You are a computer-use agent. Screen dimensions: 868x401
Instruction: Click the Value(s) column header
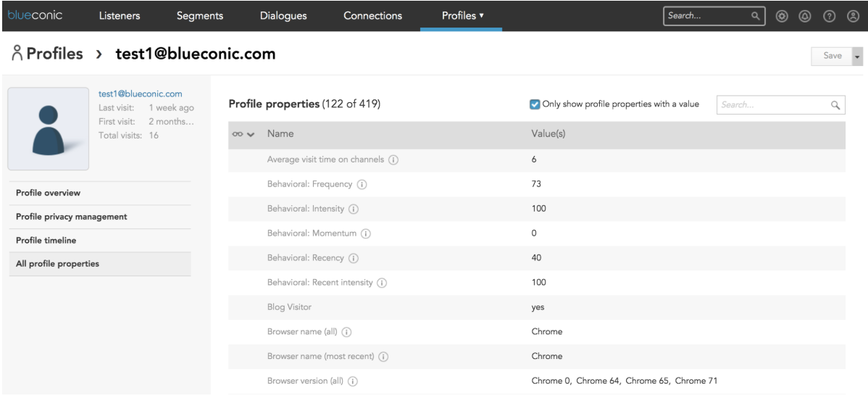[548, 134]
